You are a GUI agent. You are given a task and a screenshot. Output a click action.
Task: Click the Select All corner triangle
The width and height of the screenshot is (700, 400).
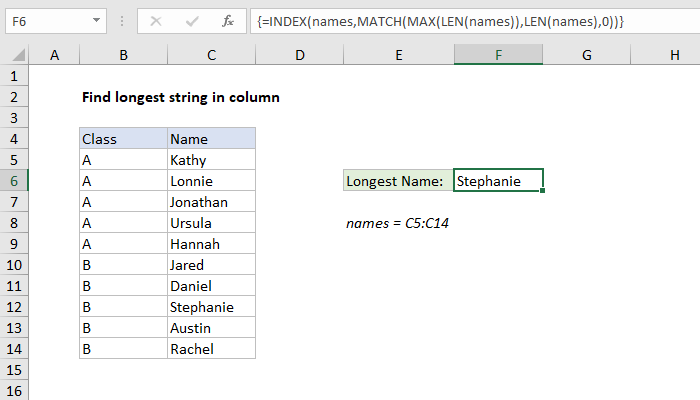[14, 55]
